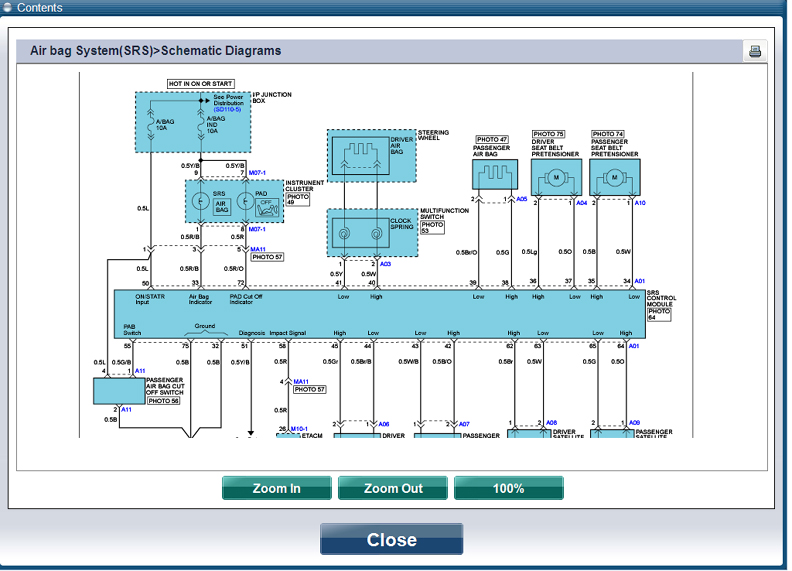
Task: Click the Ground terminal label
Action: 205,326
